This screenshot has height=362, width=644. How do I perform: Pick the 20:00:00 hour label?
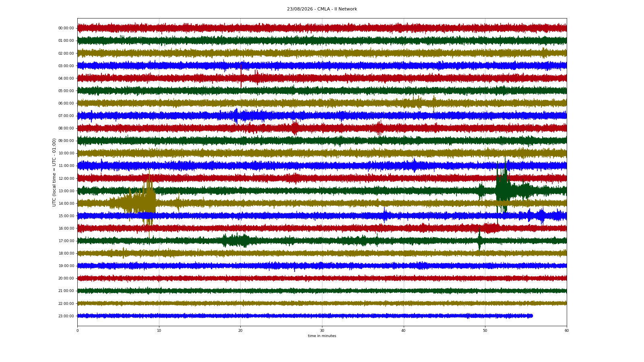(x=66, y=278)
